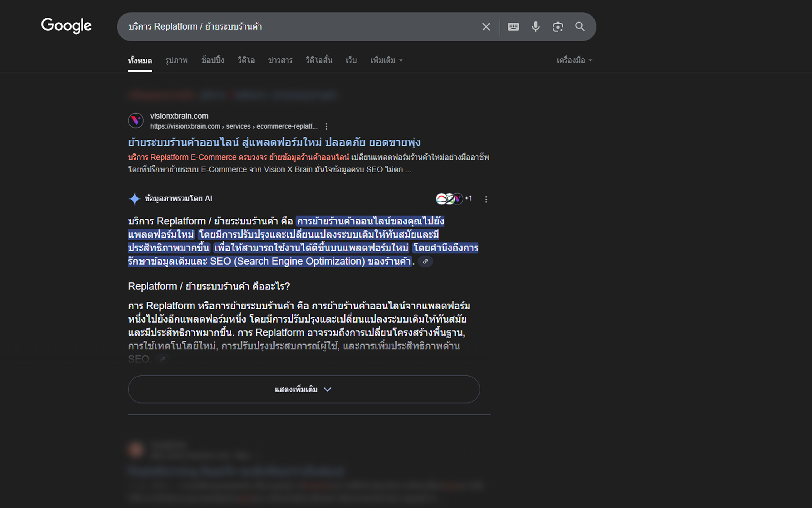The width and height of the screenshot is (812, 508).
Task: Click the ข้อมูลภาพรวมโดย AI label
Action: (178, 199)
